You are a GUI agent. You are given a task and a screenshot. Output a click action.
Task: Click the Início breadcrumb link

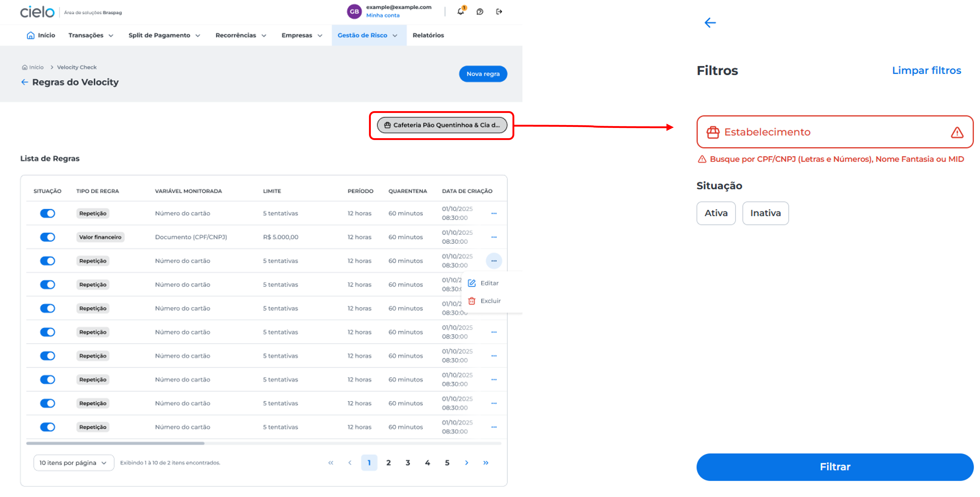click(33, 67)
